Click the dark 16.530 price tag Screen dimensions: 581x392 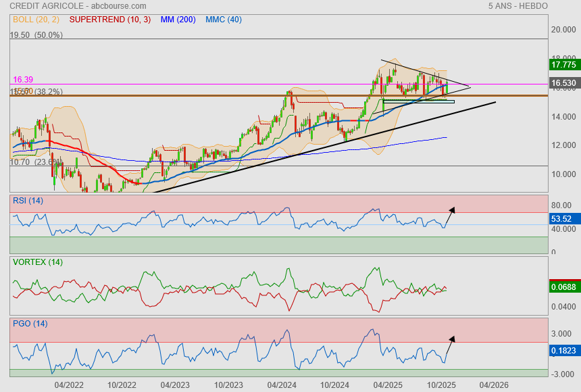tap(563, 83)
